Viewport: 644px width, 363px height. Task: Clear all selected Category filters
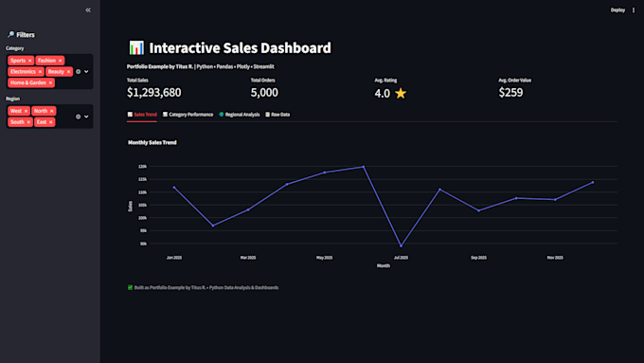pyautogui.click(x=78, y=71)
